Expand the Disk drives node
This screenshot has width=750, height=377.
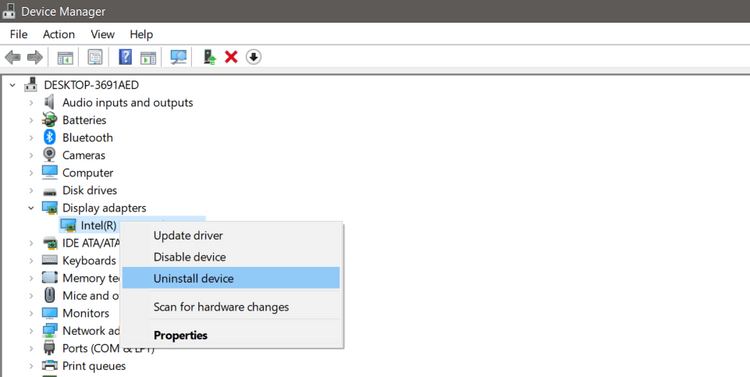point(31,190)
